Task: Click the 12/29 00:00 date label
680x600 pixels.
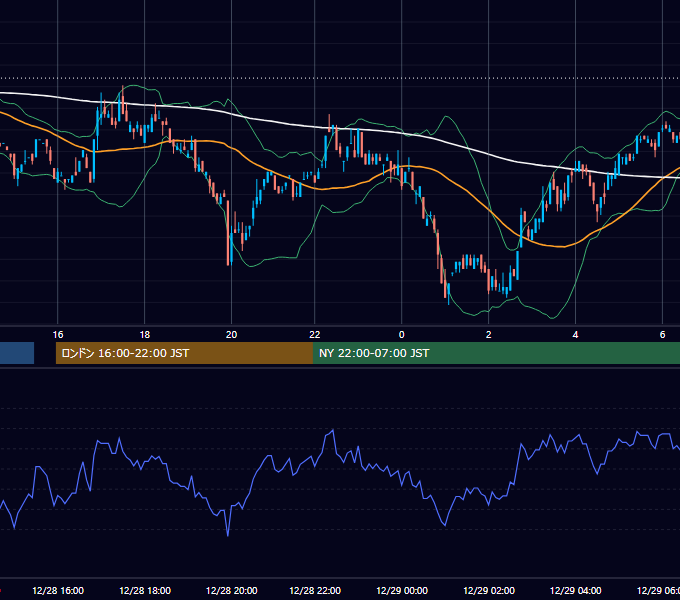Action: coord(402,590)
